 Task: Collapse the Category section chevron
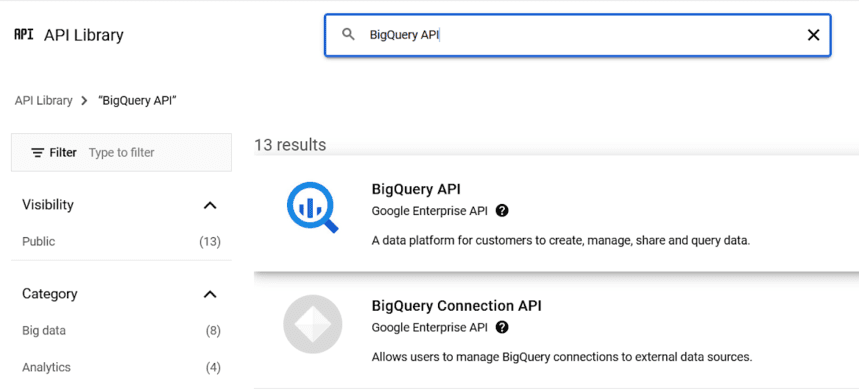pyautogui.click(x=210, y=295)
